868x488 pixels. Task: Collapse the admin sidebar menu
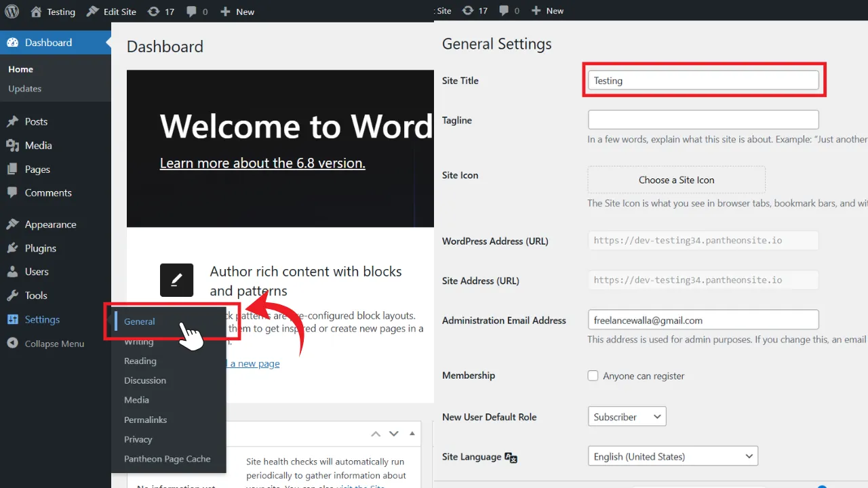pyautogui.click(x=54, y=344)
